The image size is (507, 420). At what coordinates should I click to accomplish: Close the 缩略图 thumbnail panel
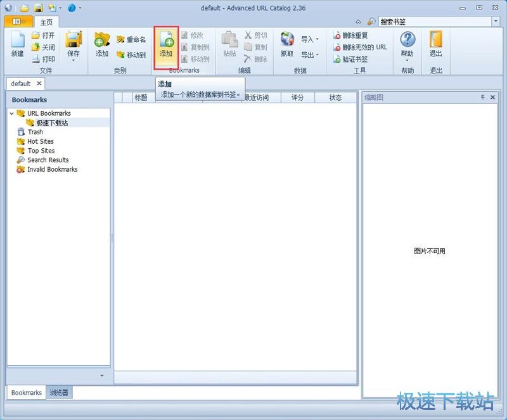(x=493, y=97)
